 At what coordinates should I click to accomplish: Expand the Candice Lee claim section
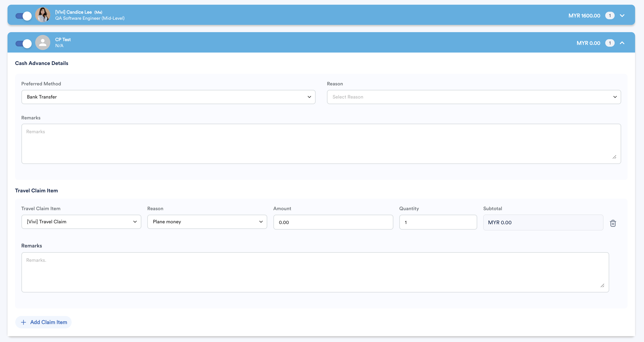click(622, 15)
